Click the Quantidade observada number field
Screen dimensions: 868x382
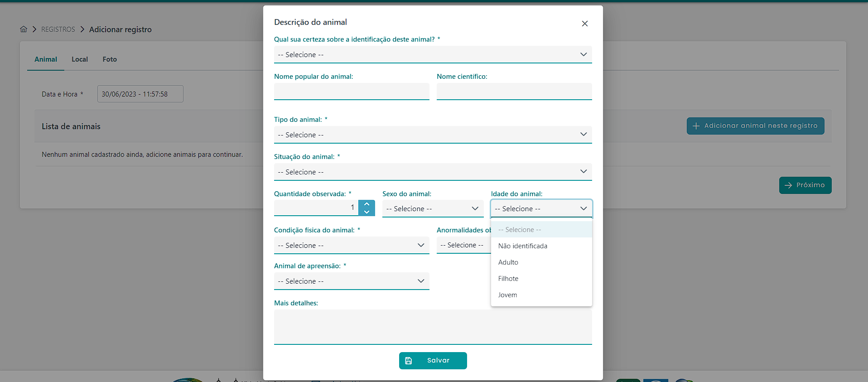click(316, 208)
